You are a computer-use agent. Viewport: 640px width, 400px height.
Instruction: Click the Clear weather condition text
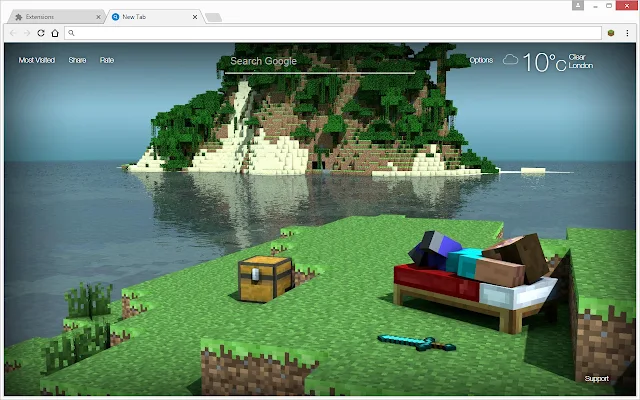click(x=577, y=57)
